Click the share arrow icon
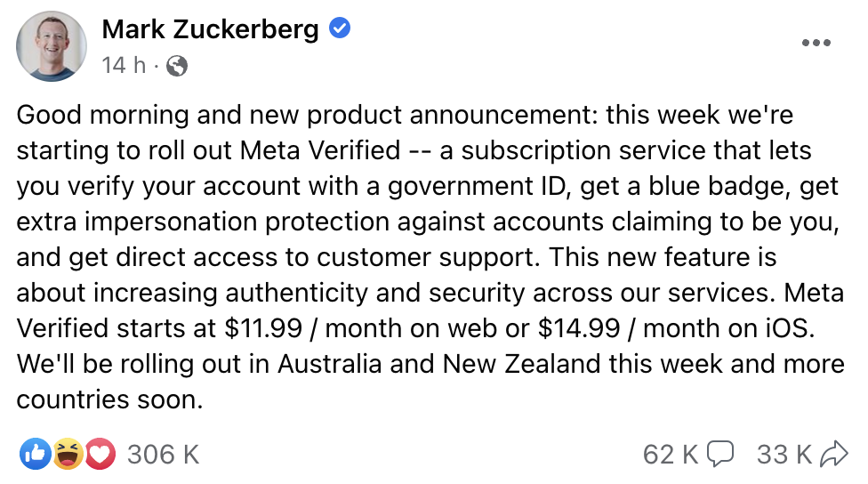Viewport: 868px width, 484px height. coord(834,455)
